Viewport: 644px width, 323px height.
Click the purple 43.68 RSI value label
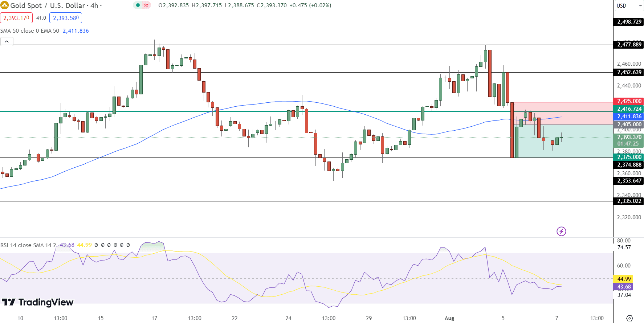[x=624, y=287]
